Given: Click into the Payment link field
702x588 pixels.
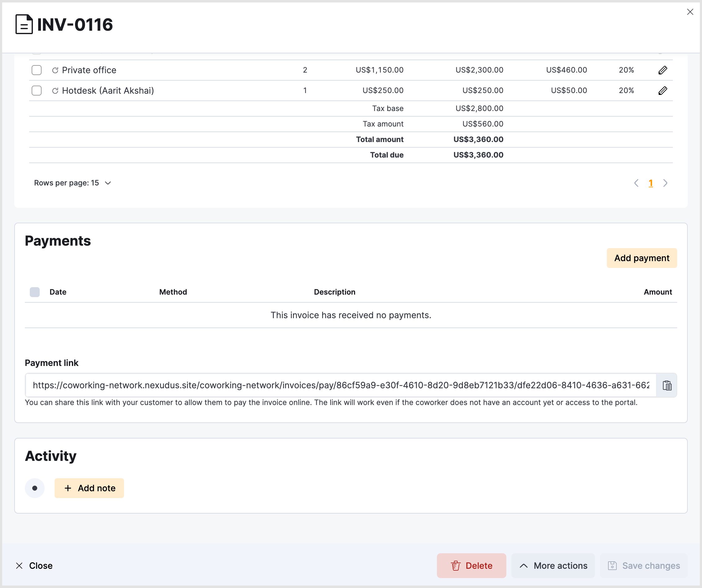Looking at the screenshot, I should click(341, 385).
